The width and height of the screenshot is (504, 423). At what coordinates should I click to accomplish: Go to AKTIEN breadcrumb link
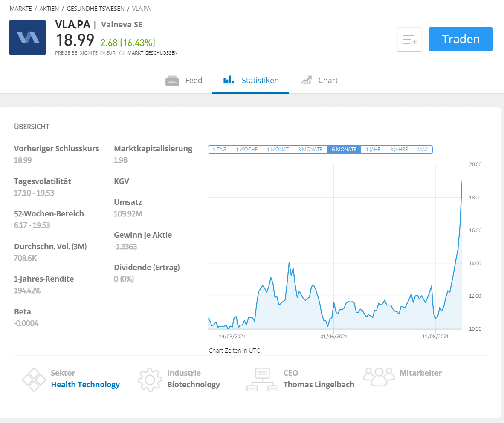(x=49, y=9)
